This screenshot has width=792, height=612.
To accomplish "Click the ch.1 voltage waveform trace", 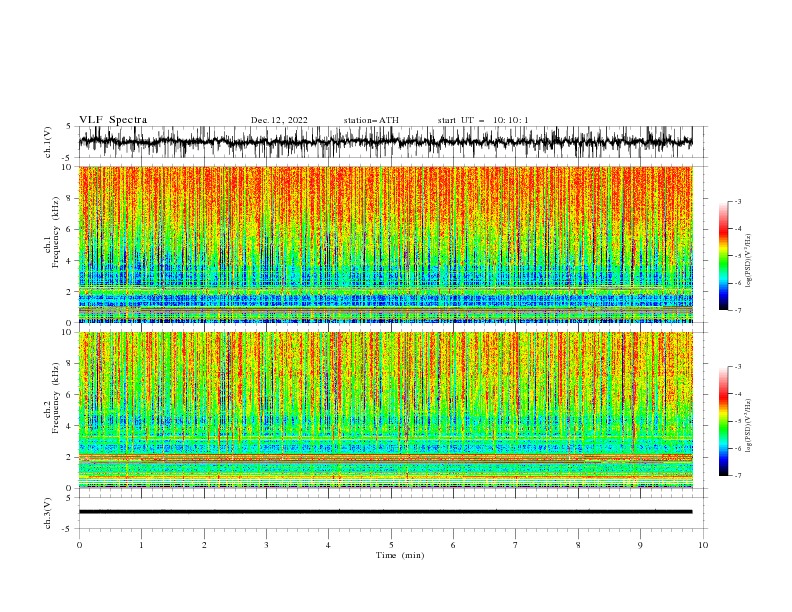I will click(385, 142).
